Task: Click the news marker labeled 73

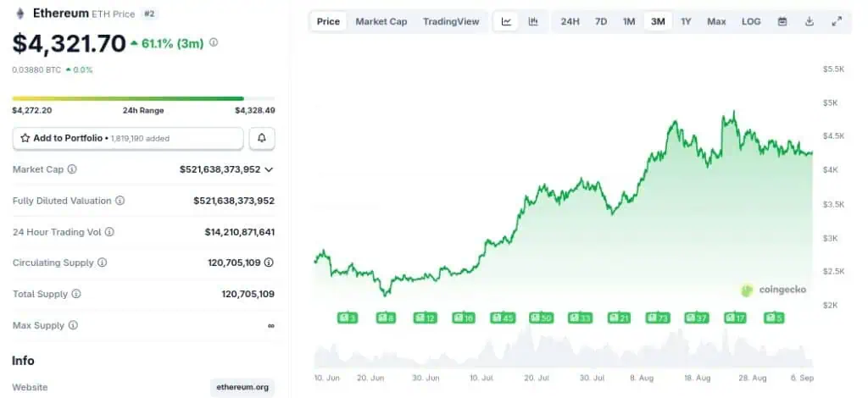Action: pos(658,318)
